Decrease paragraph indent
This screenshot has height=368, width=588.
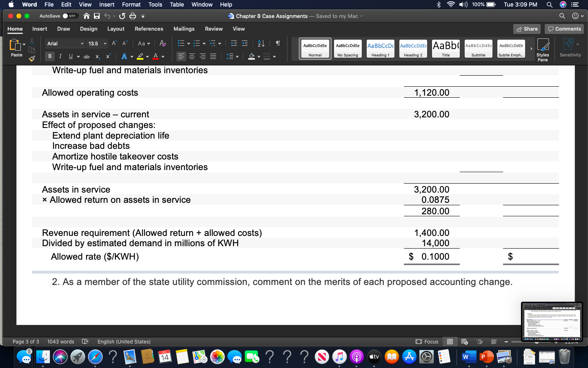tap(234, 43)
